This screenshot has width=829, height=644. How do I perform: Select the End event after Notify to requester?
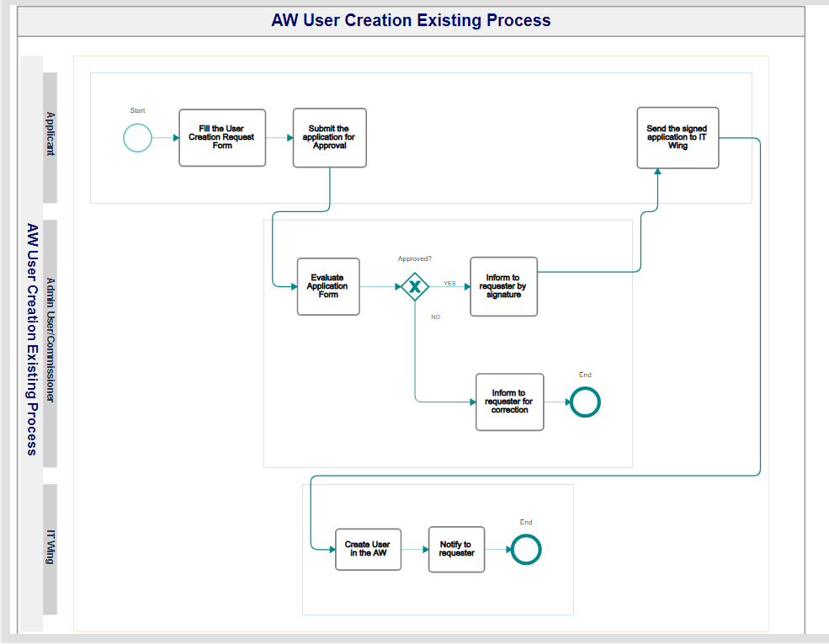tap(526, 550)
